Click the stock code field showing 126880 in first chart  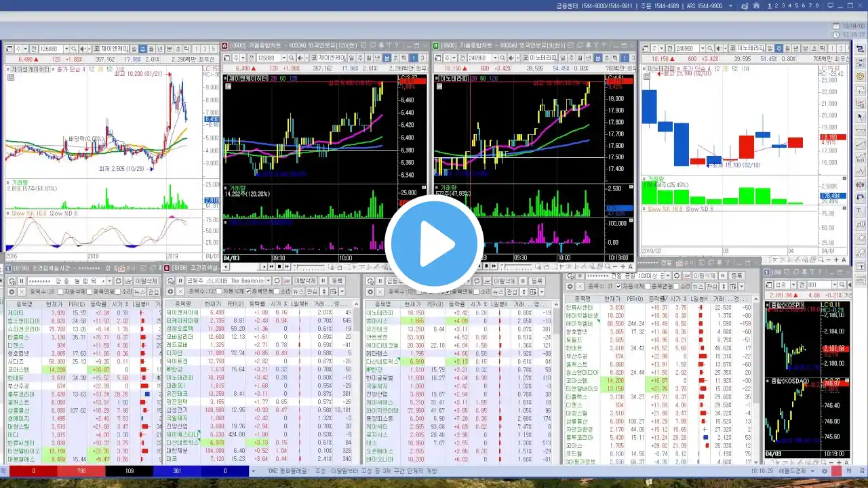[52, 49]
